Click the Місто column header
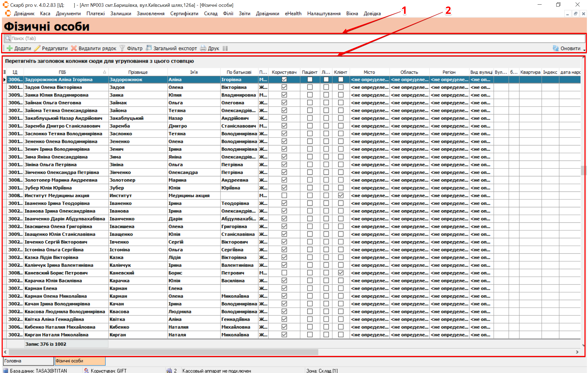The image size is (588, 373). point(369,72)
